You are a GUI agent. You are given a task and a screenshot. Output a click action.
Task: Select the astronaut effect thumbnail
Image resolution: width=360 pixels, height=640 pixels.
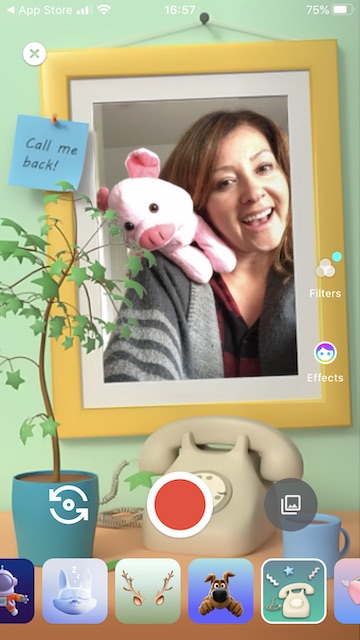(16, 591)
